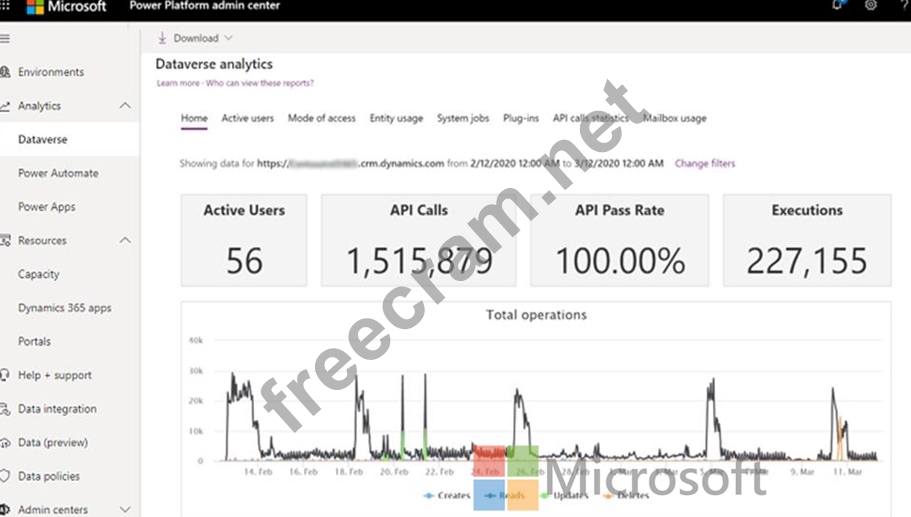Click the Environments icon in the sidebar

(x=6, y=72)
